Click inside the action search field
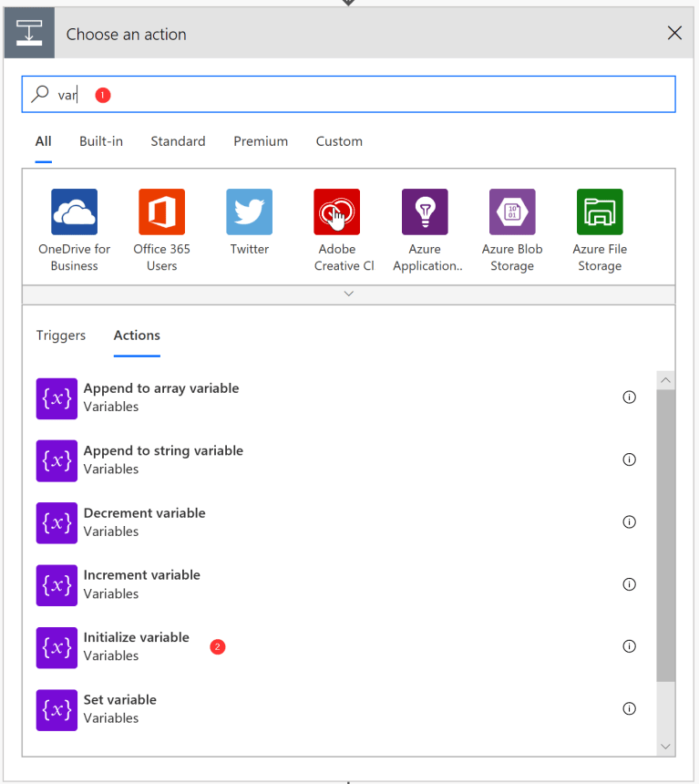Image resolution: width=699 pixels, height=784 pixels. coord(273,94)
